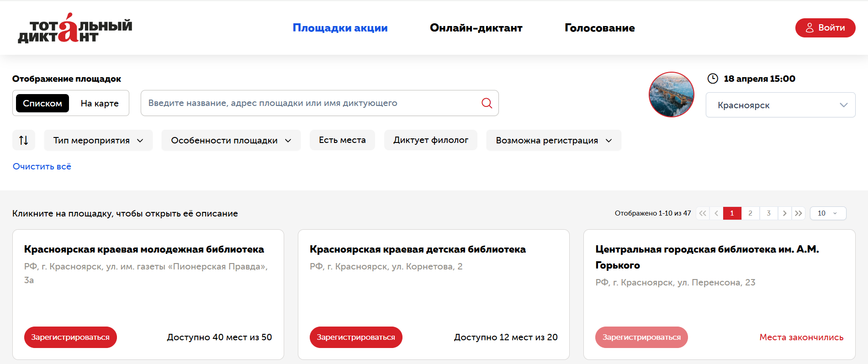Enable the Диктует филолог filter
This screenshot has width=868, height=364.
[x=430, y=140]
